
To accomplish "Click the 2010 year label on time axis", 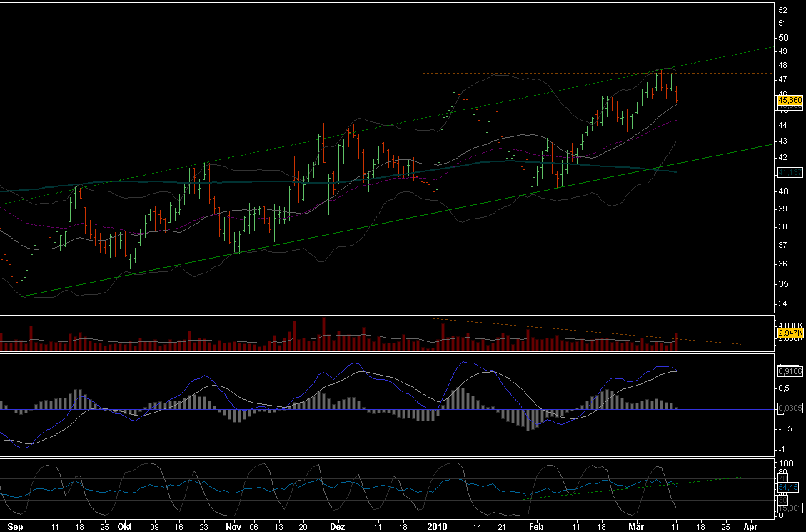I will click(438, 527).
